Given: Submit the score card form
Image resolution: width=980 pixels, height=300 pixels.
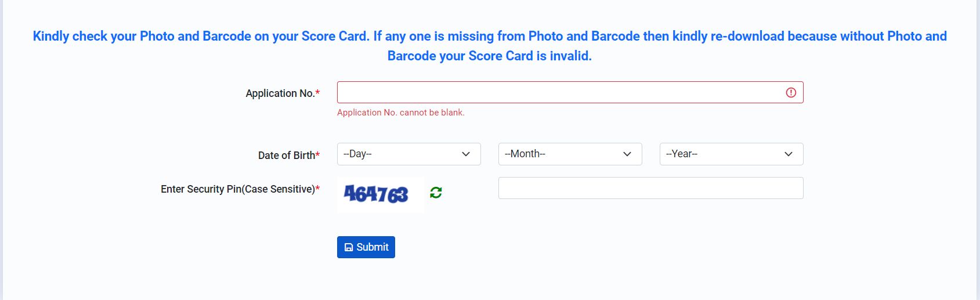Looking at the screenshot, I should click(366, 247).
